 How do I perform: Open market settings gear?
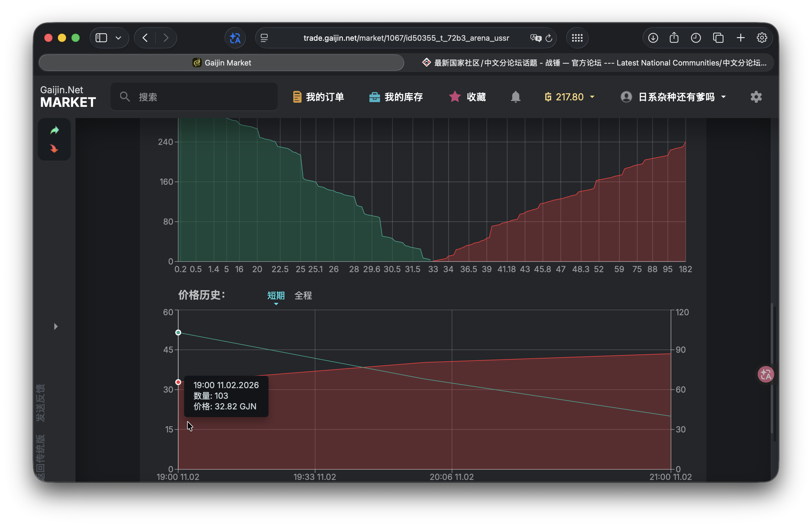click(x=756, y=97)
